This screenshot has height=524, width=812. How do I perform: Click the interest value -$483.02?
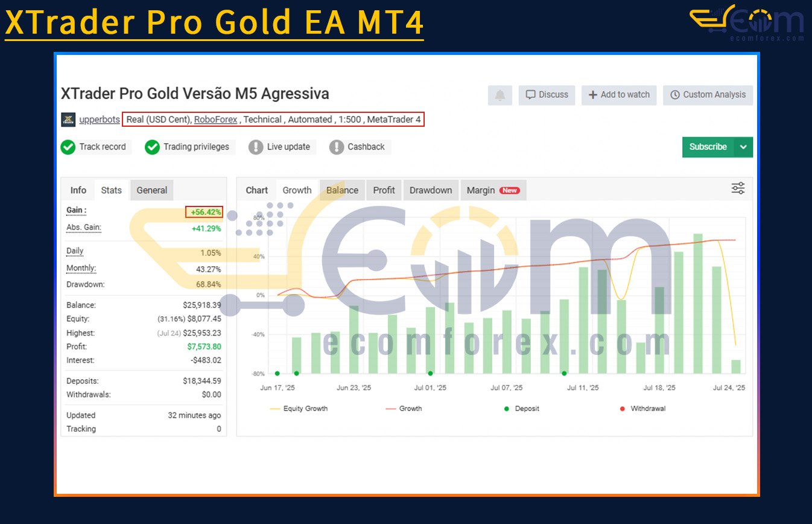[205, 360]
